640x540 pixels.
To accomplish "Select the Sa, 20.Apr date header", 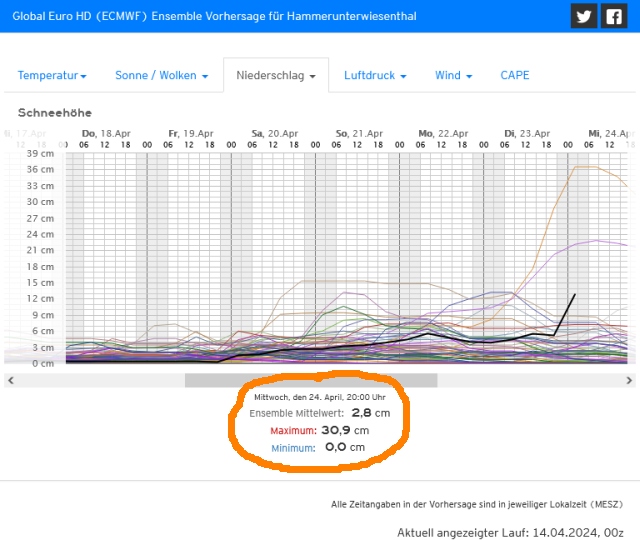I will (x=275, y=133).
